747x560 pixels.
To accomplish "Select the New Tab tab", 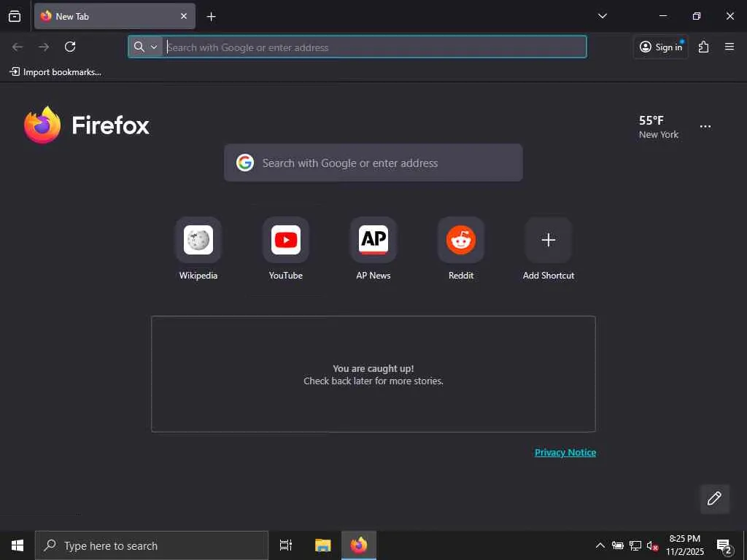I will [x=115, y=16].
